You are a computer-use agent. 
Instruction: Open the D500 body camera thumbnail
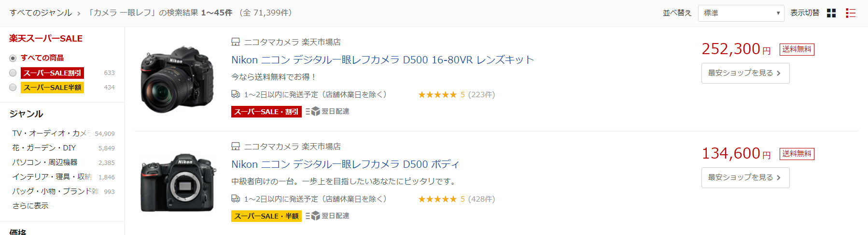(x=178, y=182)
